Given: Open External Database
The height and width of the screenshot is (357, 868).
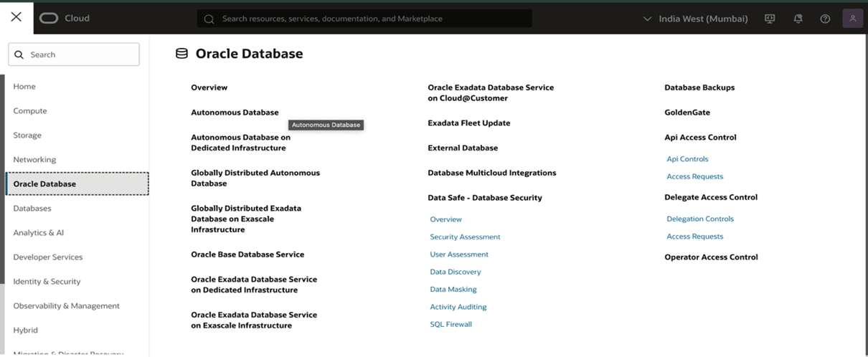Looking at the screenshot, I should [463, 148].
